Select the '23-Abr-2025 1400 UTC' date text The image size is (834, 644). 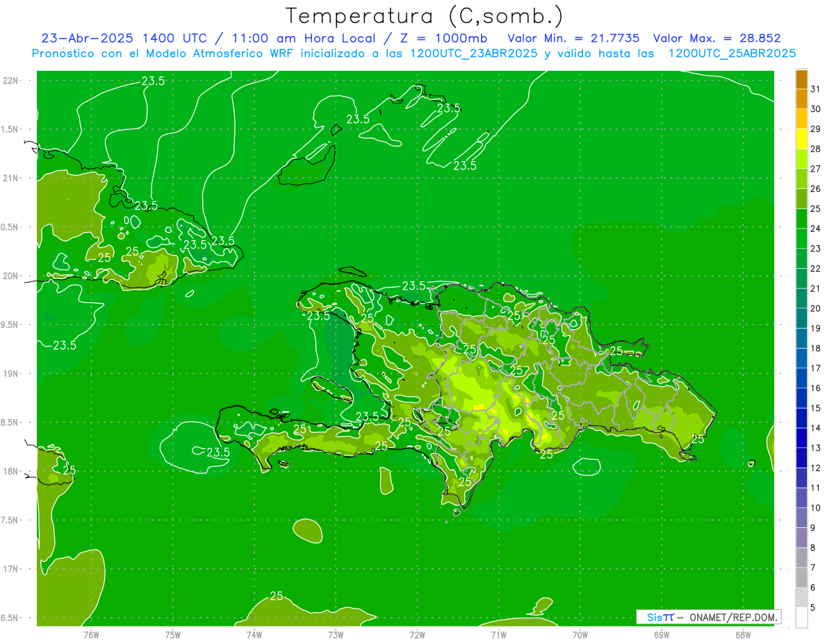pyautogui.click(x=124, y=38)
